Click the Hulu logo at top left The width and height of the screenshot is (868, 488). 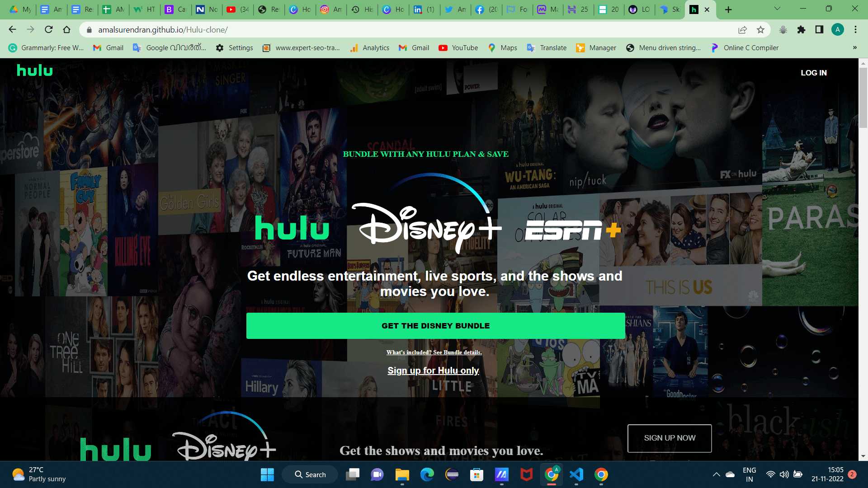35,70
